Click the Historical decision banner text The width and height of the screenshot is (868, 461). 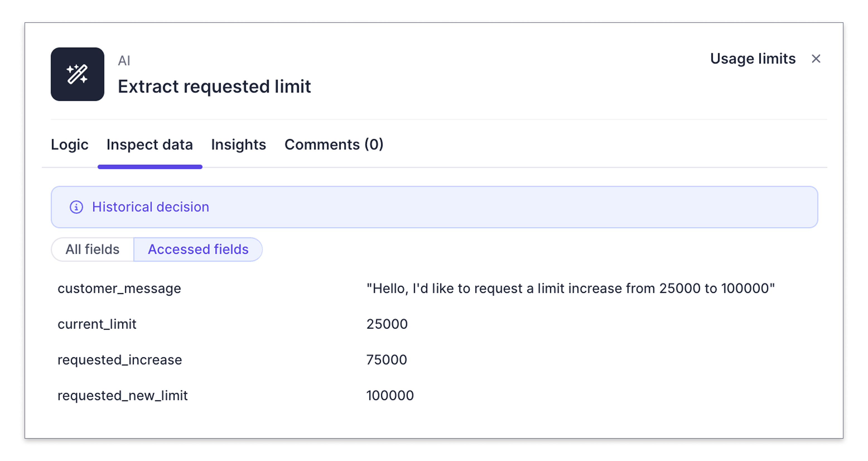click(x=151, y=207)
